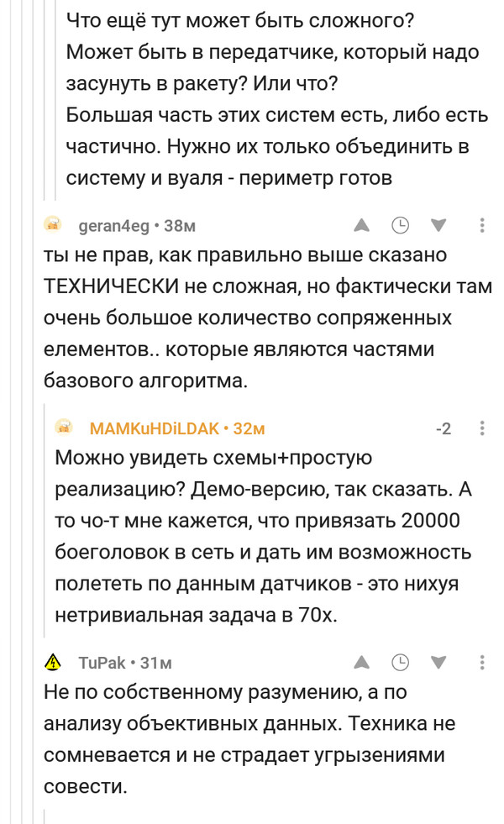Click MAMKuHDiLDAK's avatar icon
The height and width of the screenshot is (824, 504).
point(64,428)
